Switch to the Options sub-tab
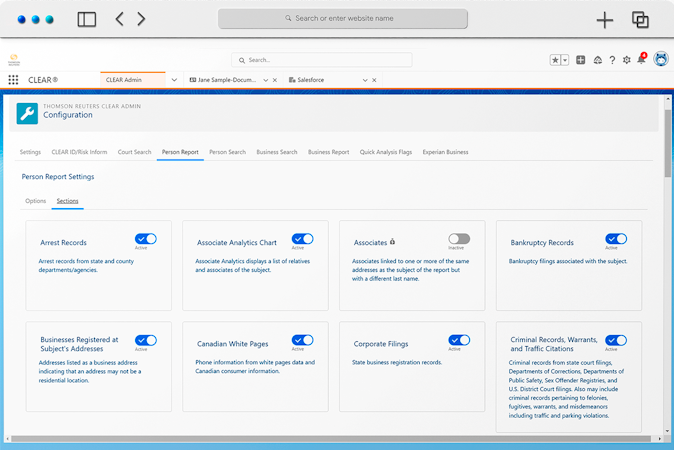 35,201
